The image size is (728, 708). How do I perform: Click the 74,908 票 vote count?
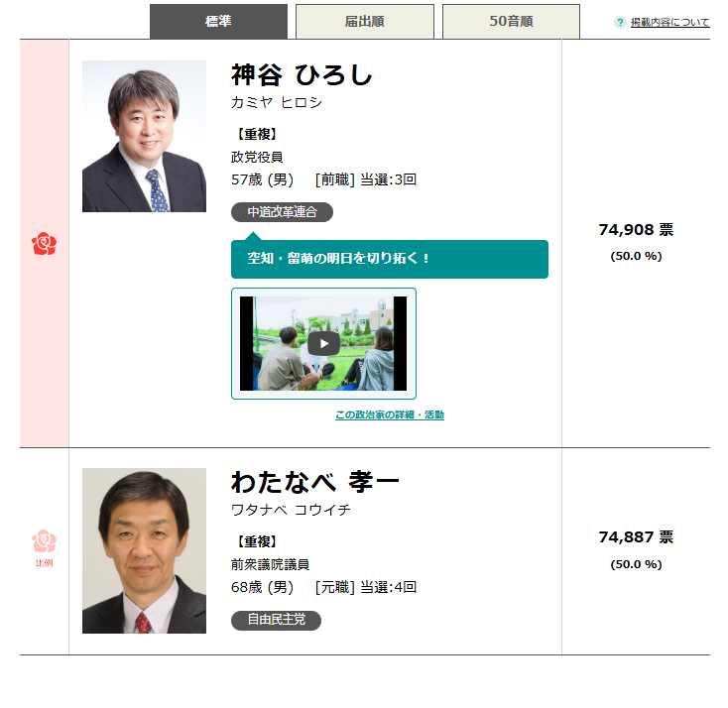point(636,229)
